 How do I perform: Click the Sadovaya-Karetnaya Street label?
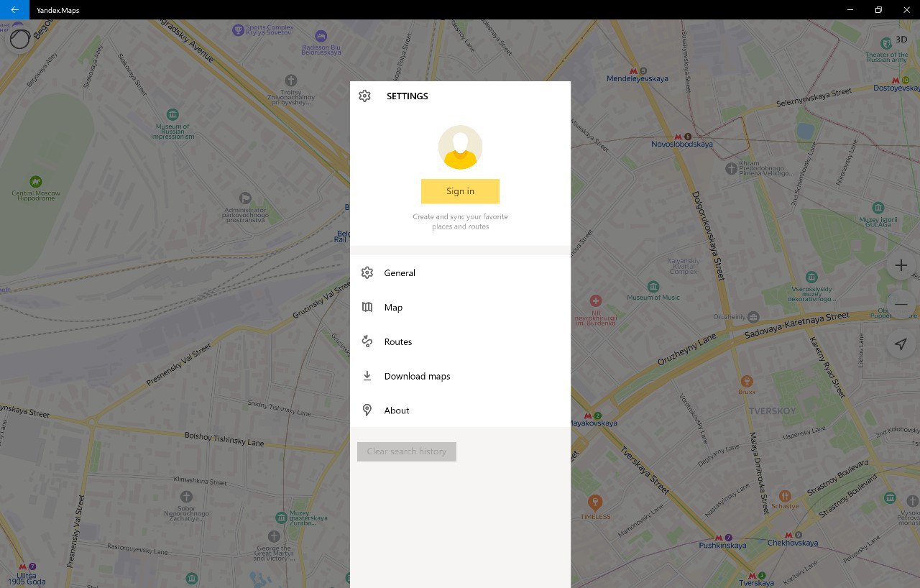(796, 326)
